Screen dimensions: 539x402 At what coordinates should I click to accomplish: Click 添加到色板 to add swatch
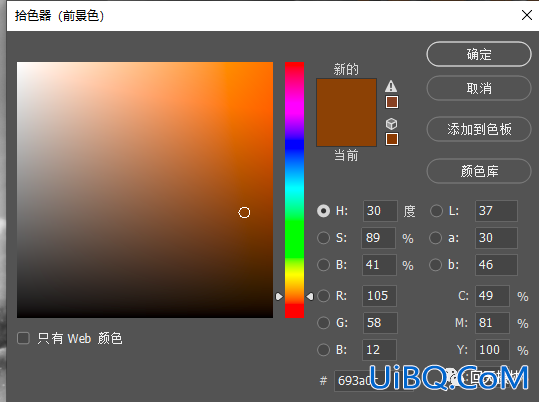tap(479, 129)
